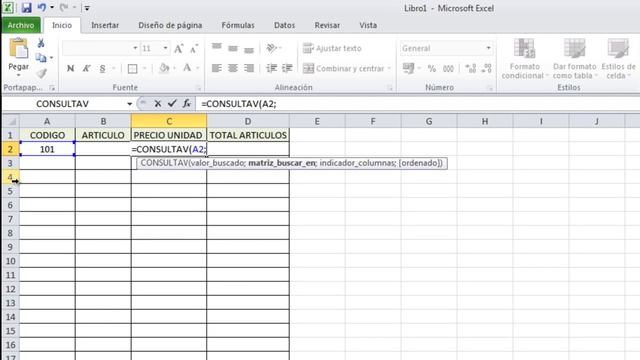Confirm formula with the checkmark button
This screenshot has width=640, height=360.
(x=172, y=104)
